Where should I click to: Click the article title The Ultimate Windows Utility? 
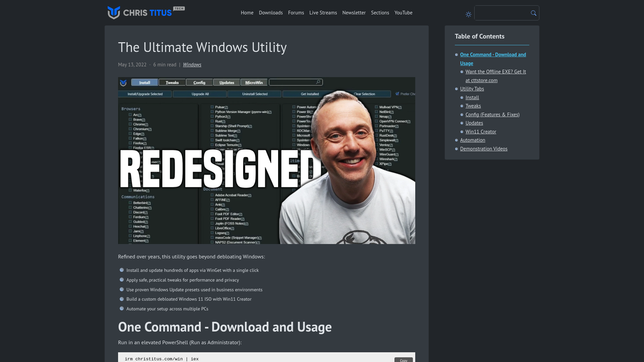point(202,47)
